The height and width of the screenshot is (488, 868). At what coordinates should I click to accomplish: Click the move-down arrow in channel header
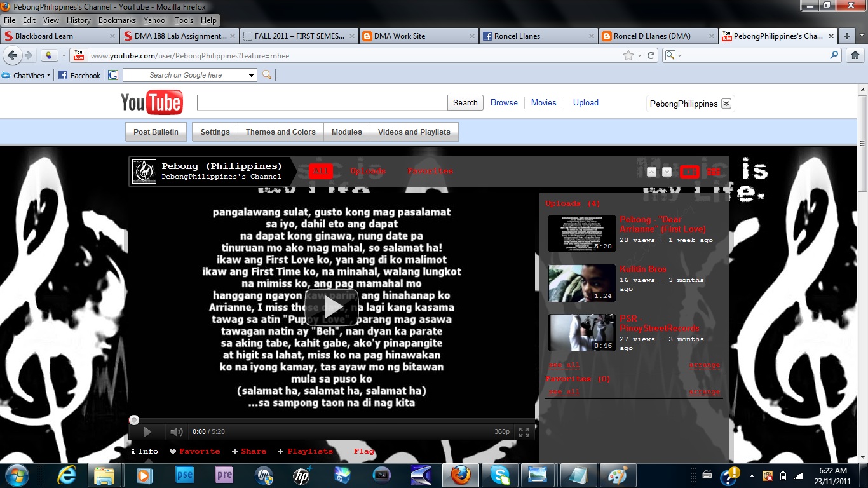[x=667, y=172]
